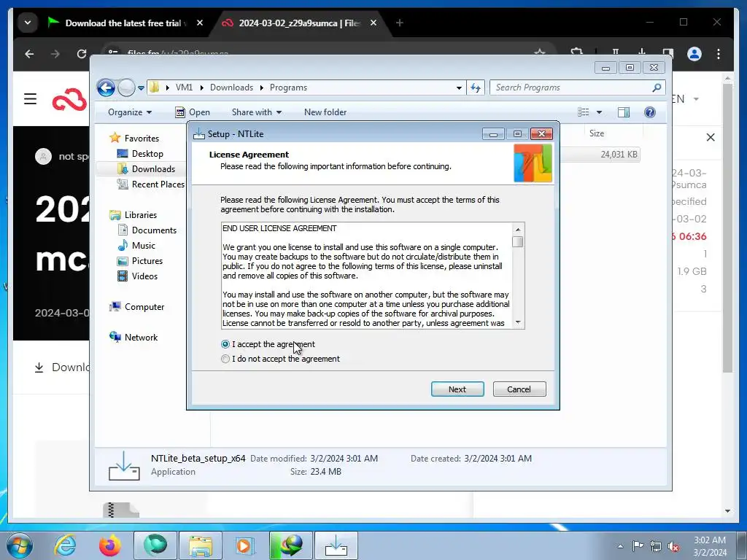Open the Windows Start menu
747x560 pixels.
tap(20, 545)
